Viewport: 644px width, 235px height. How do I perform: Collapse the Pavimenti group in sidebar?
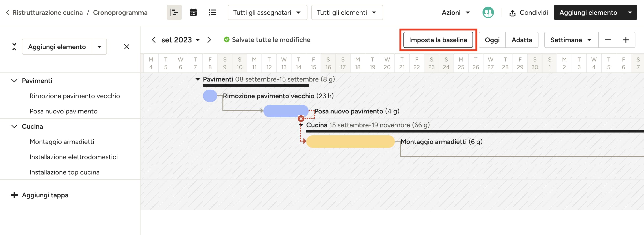[x=14, y=81]
